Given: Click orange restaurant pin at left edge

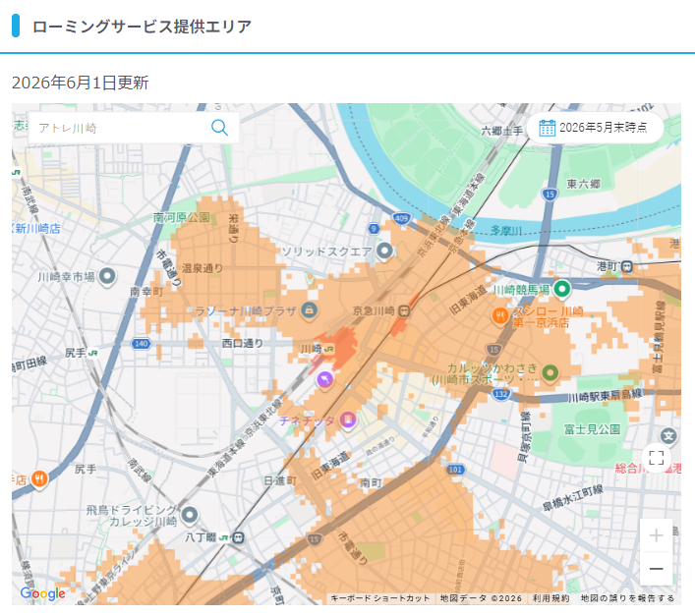Looking at the screenshot, I should [39, 479].
